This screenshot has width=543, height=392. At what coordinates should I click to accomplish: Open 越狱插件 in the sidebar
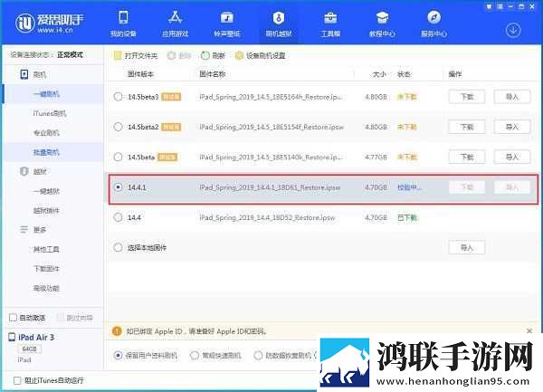click(46, 210)
